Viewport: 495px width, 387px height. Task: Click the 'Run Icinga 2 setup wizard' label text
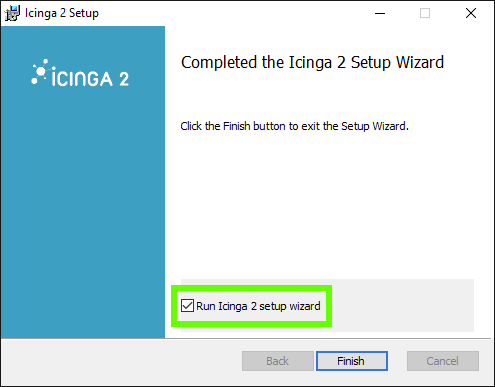click(258, 306)
